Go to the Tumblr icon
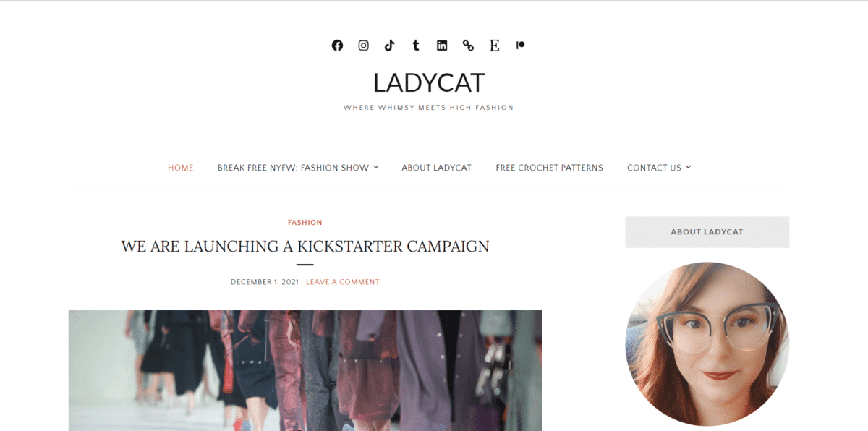Viewport: 868px width, 431px height. 415,46
